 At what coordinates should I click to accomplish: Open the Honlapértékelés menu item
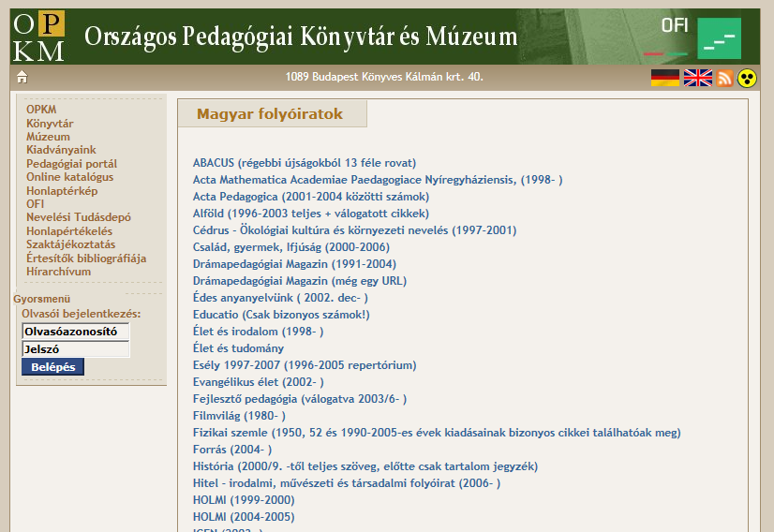69,231
